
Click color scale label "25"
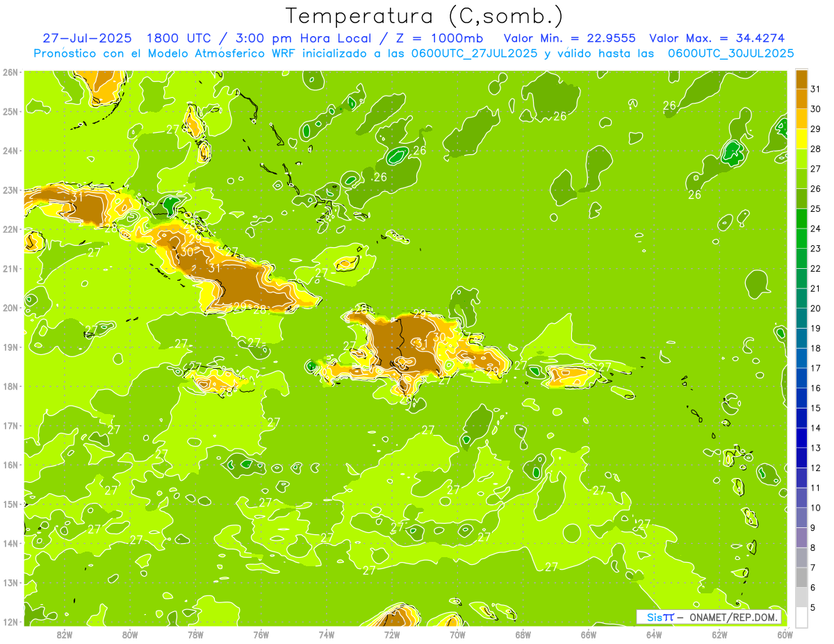tap(816, 208)
